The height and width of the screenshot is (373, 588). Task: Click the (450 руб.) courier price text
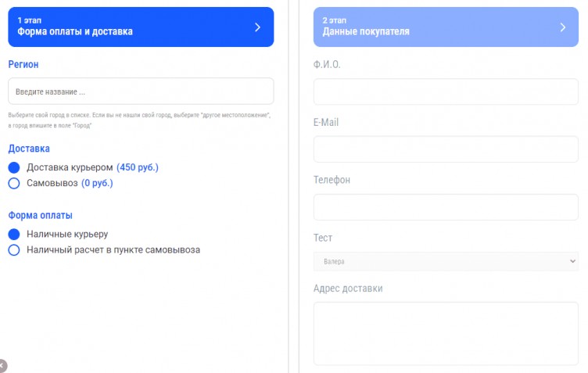138,167
